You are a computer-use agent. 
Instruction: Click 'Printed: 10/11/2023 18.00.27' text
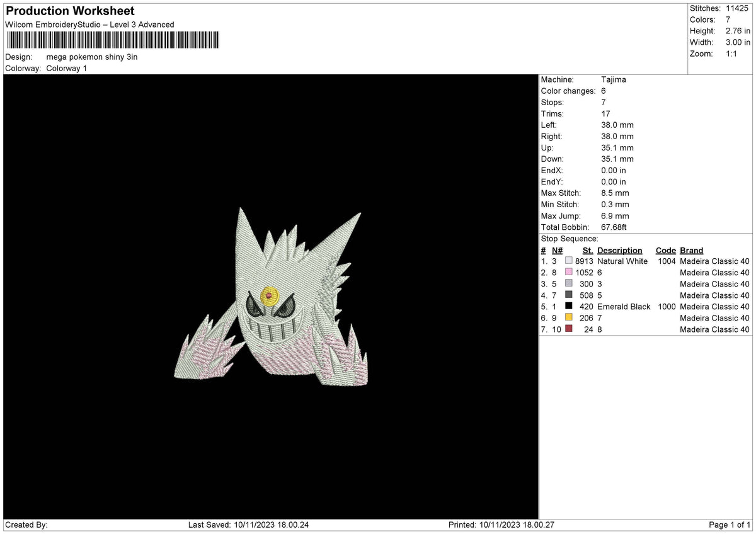(501, 525)
